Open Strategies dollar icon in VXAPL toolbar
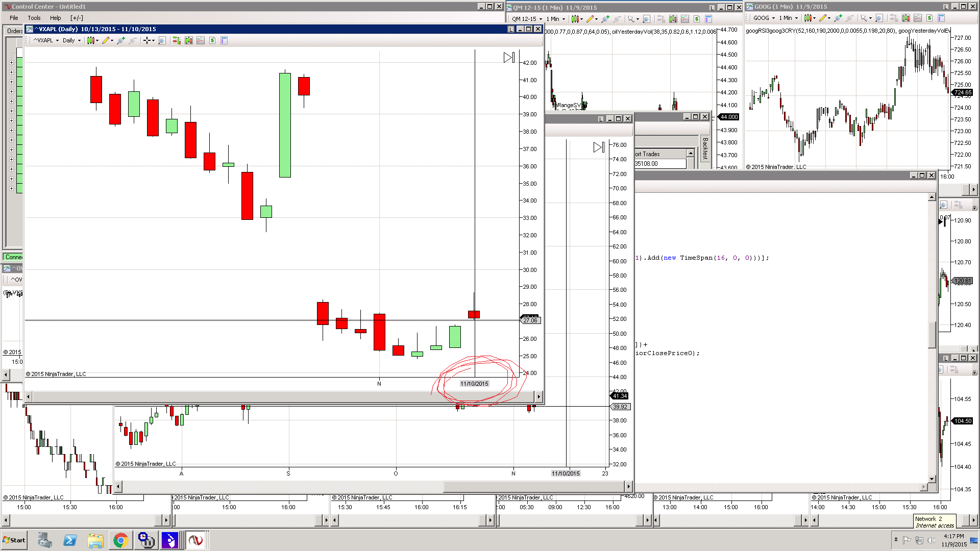The image size is (980, 551). [x=212, y=40]
